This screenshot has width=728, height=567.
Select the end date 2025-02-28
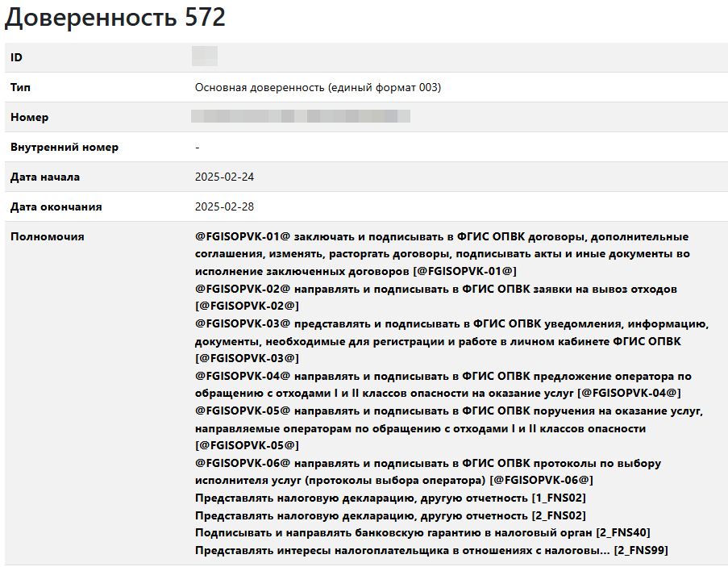(224, 206)
